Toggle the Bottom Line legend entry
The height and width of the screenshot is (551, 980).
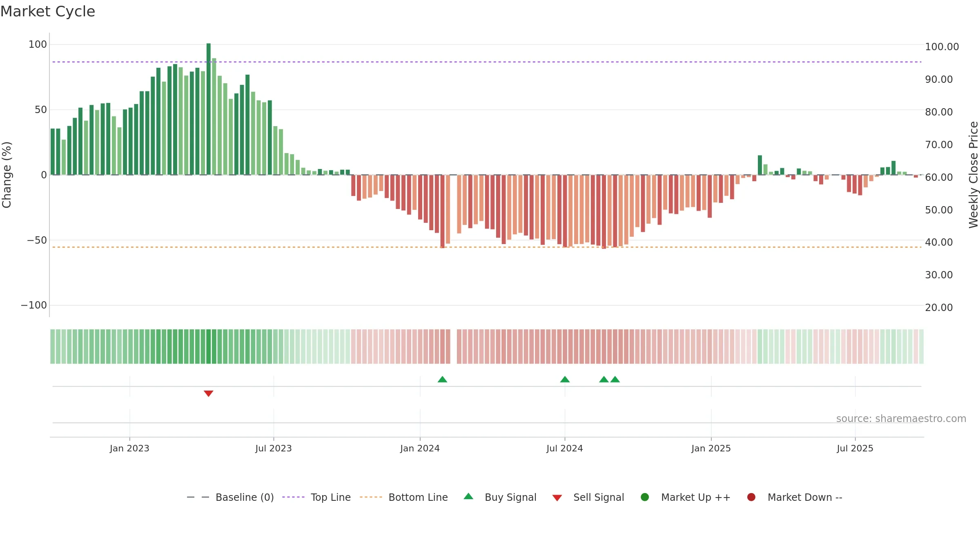coord(403,497)
